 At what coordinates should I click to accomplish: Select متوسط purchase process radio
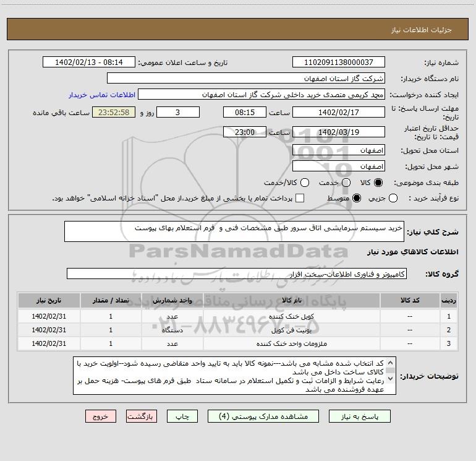[357, 198]
